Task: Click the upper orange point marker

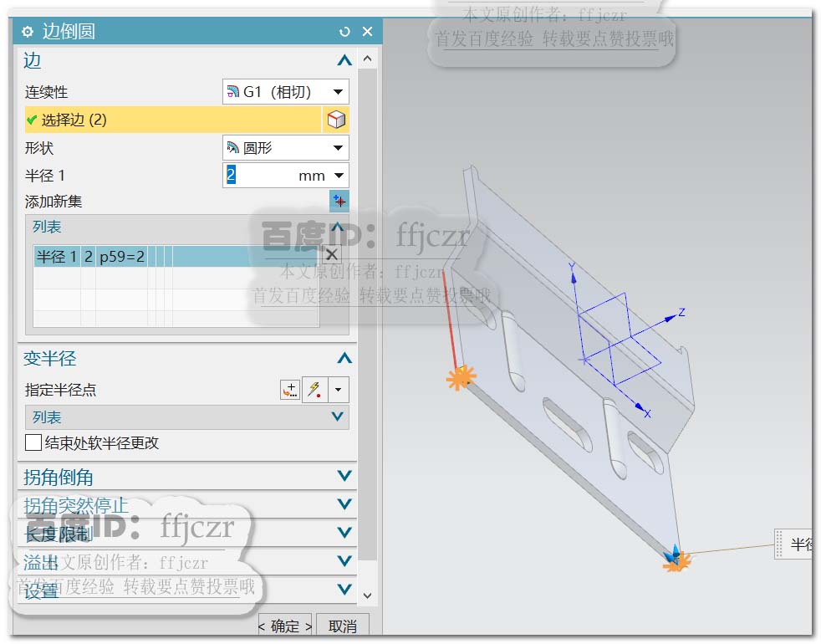Action: click(x=461, y=378)
